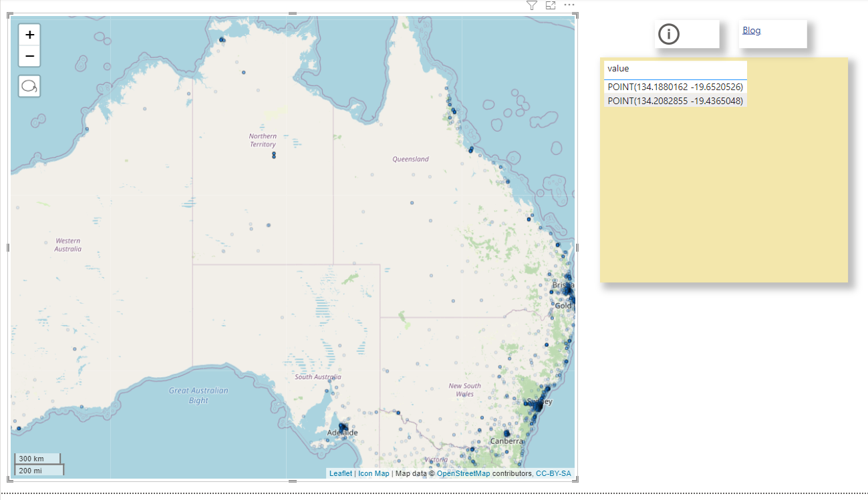Click the 300 km scale bar
The height and width of the screenshot is (500, 868).
[37, 459]
